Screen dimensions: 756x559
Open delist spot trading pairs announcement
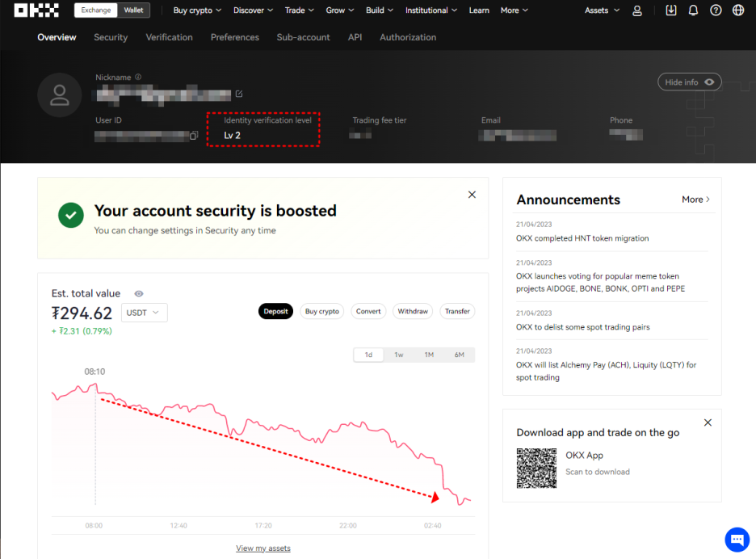click(x=583, y=327)
